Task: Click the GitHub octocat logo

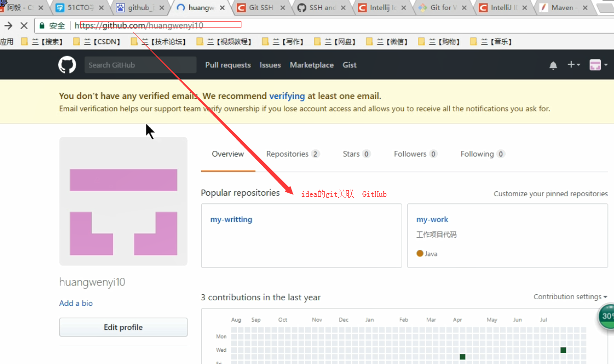Action: pyautogui.click(x=67, y=65)
